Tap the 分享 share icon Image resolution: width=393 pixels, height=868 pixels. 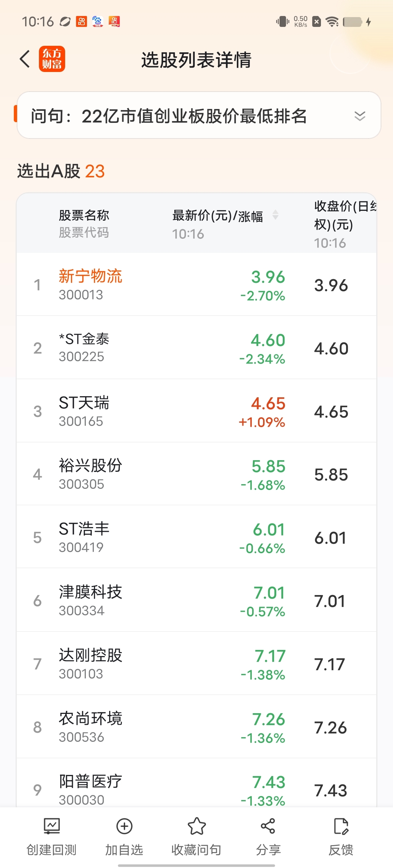click(268, 826)
